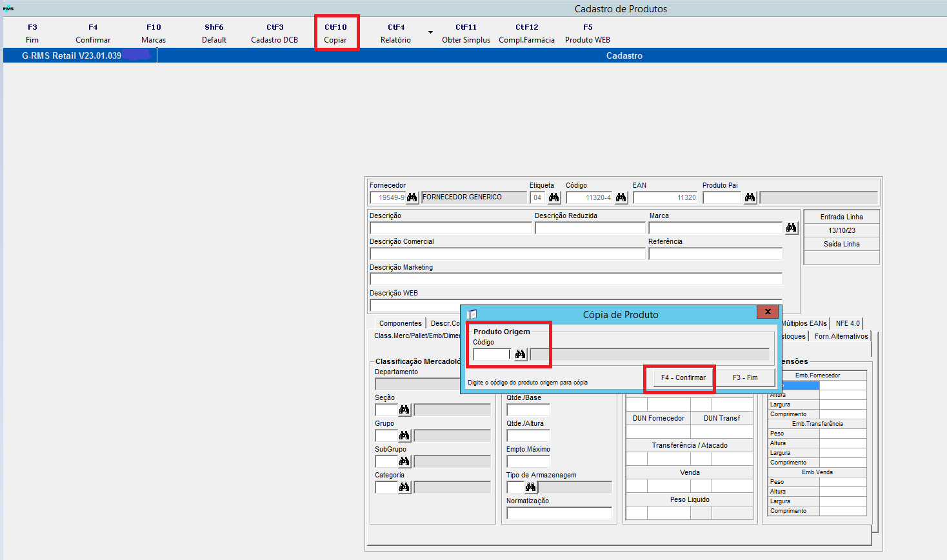Switch to the Componentes tab
Screen dimensions: 947x560
tap(400, 323)
